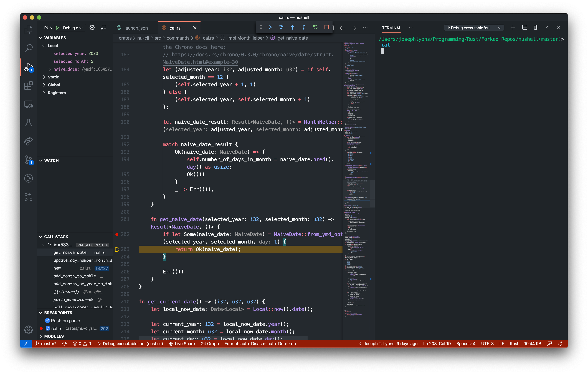Viewport: 588px width, 374px height.
Task: Open the terminal selector showing 'Debug executable nu'
Action: point(473,28)
